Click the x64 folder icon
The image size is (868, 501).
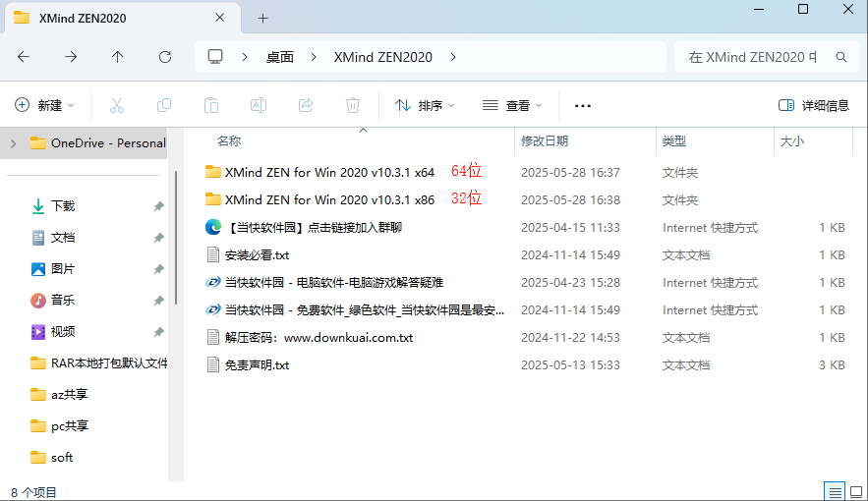(213, 172)
